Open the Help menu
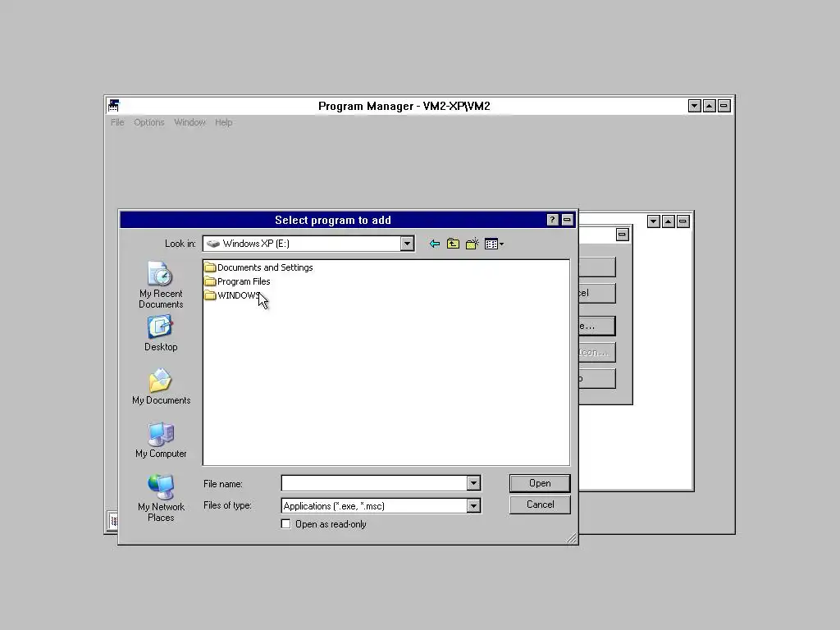This screenshot has height=630, width=840. (x=223, y=122)
